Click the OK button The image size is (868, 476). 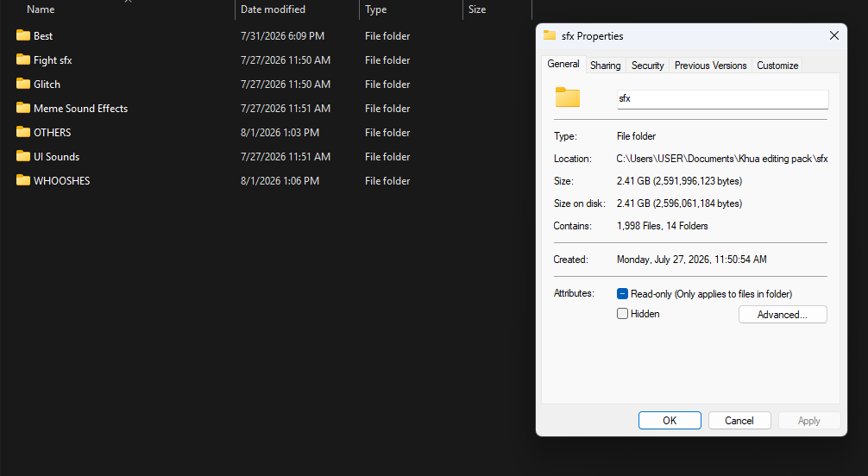670,421
